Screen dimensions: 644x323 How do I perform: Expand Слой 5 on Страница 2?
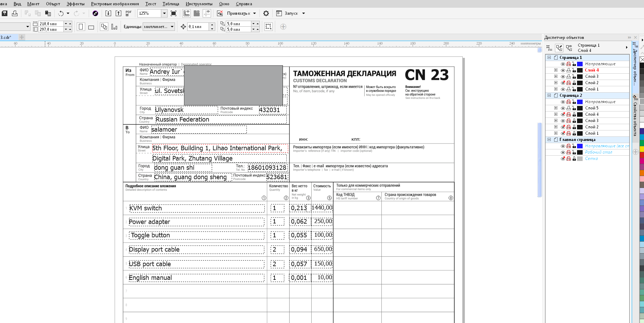pos(556,108)
